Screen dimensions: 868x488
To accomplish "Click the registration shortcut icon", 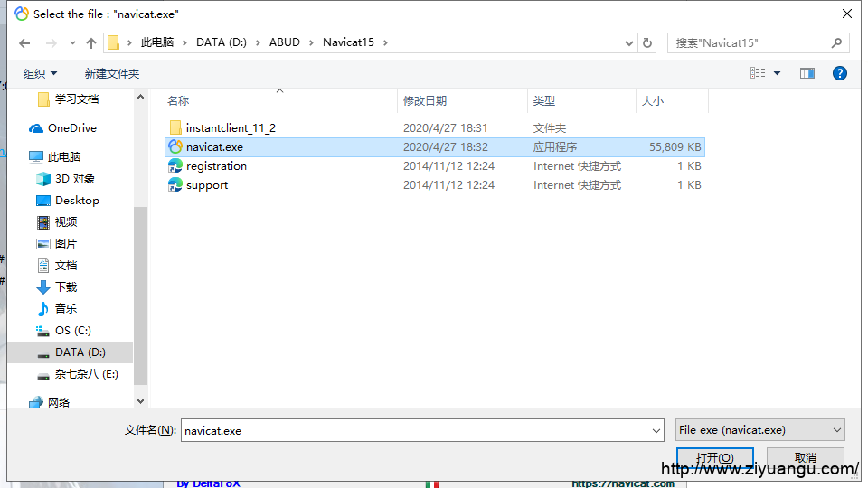I will pos(175,166).
